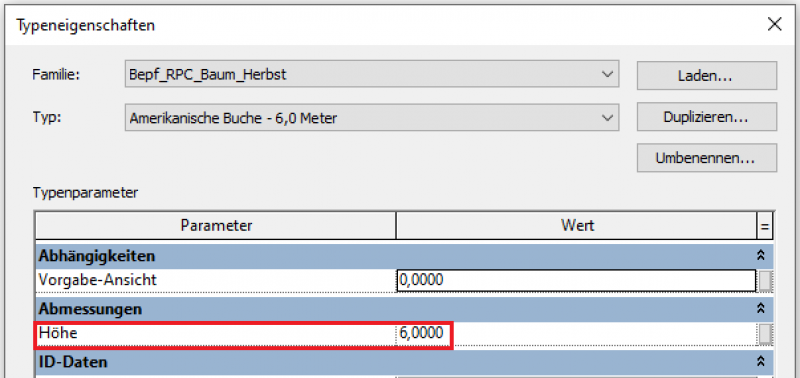
Task: Open the Familie dropdown list
Action: pyautogui.click(x=371, y=75)
